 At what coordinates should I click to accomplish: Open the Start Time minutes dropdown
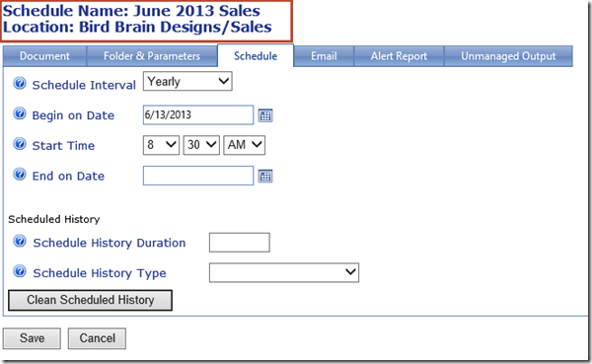click(x=201, y=145)
